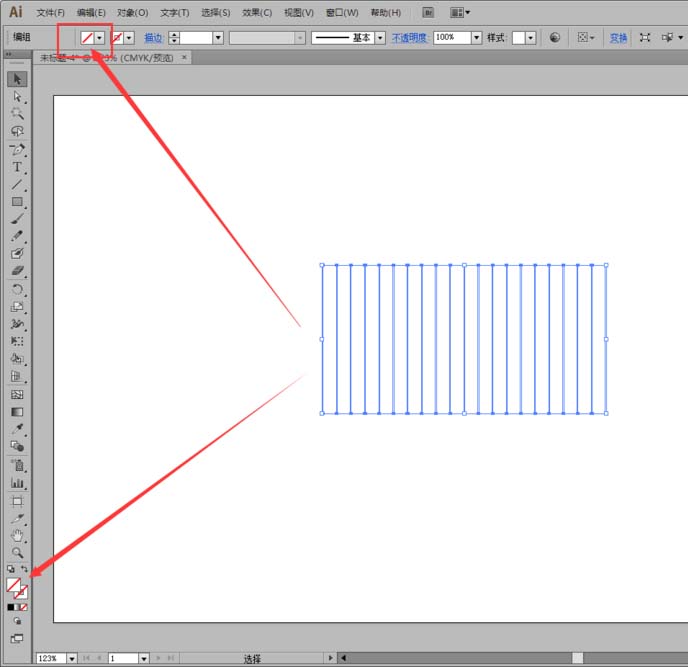Image resolution: width=688 pixels, height=667 pixels.
Task: Select the Blob Brush tool
Action: click(17, 254)
